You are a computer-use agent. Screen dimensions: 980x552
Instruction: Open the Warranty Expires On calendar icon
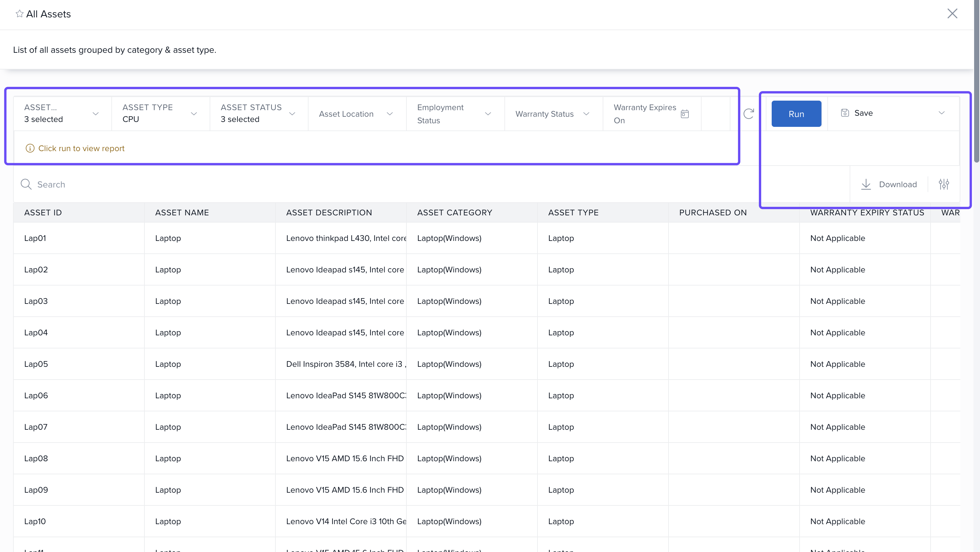(x=685, y=113)
